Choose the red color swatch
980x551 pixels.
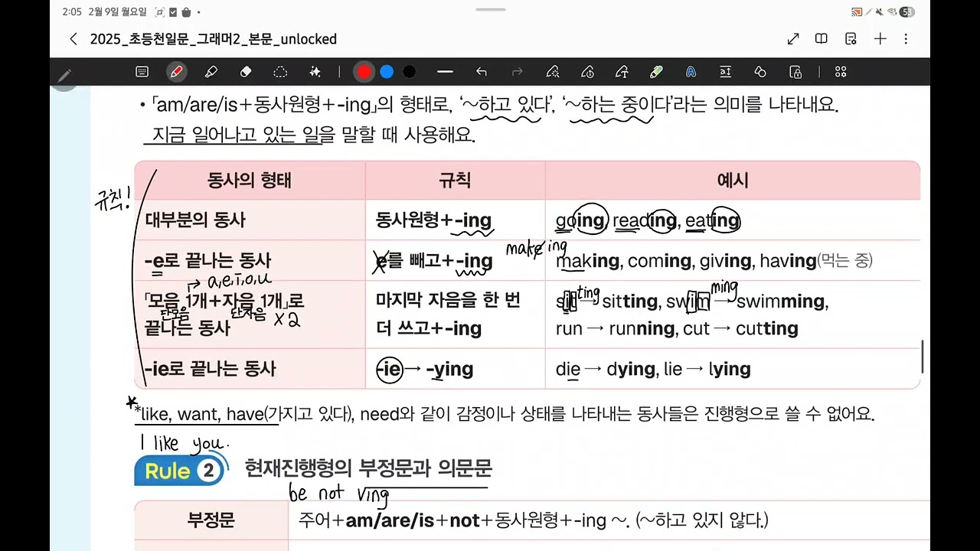364,72
